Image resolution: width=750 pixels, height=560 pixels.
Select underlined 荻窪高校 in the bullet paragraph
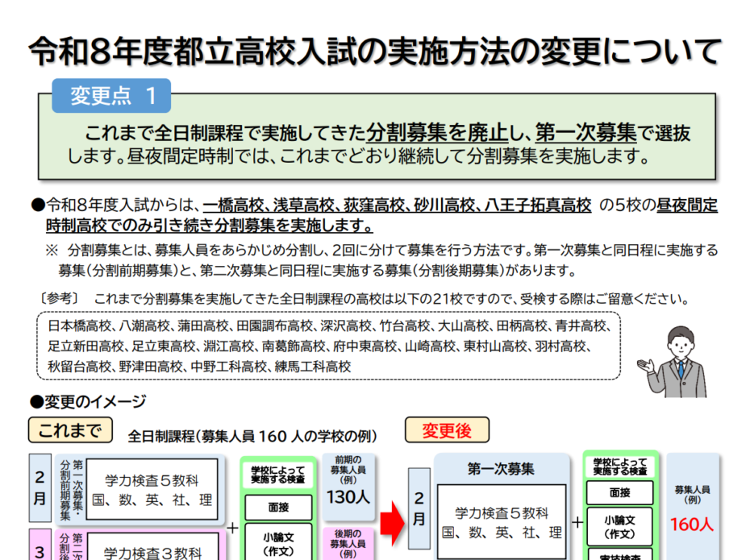tap(373, 205)
